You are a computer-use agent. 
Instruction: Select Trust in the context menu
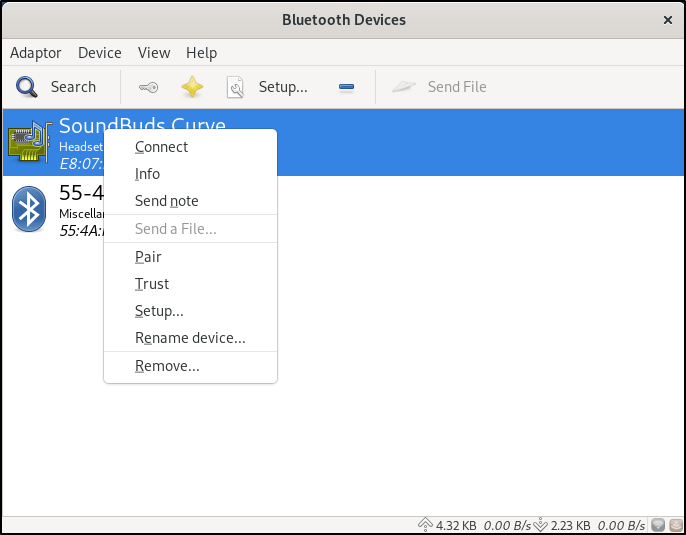click(152, 284)
